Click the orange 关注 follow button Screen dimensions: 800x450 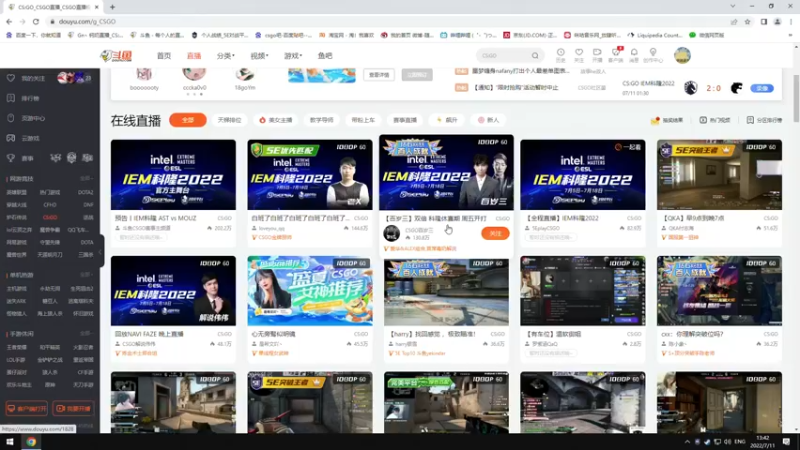(x=495, y=233)
